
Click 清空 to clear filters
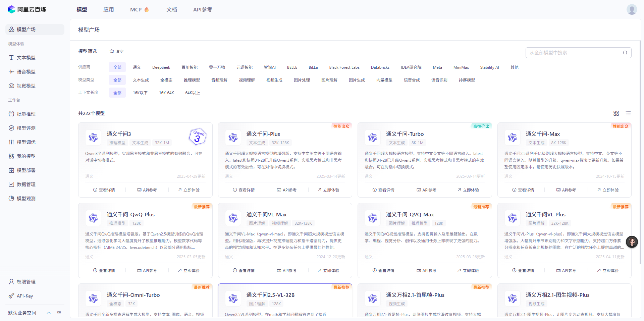pos(116,51)
